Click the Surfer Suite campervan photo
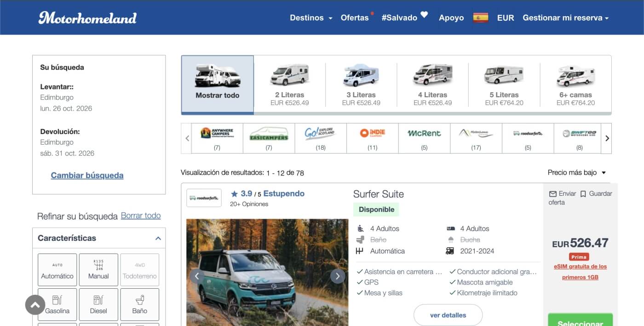 [x=267, y=272]
